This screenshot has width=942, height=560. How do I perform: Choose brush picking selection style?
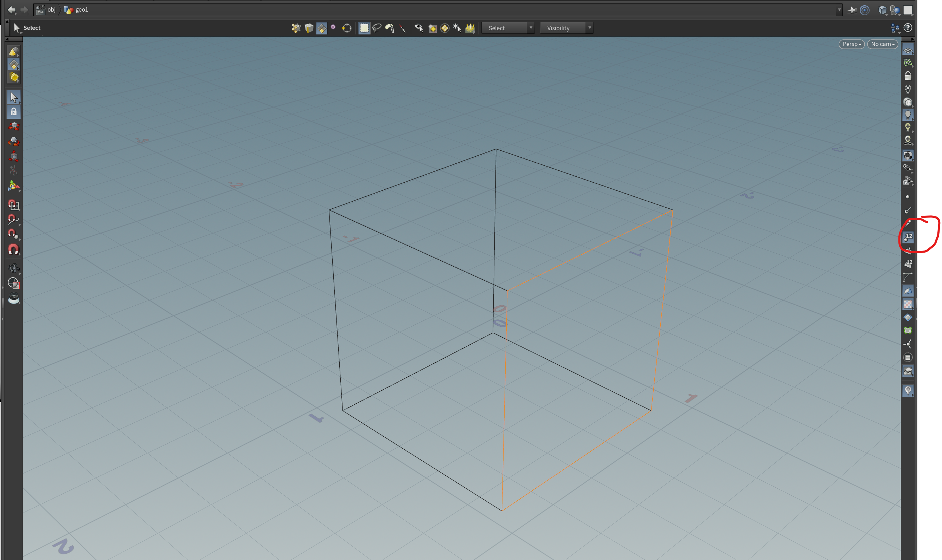coord(389,28)
